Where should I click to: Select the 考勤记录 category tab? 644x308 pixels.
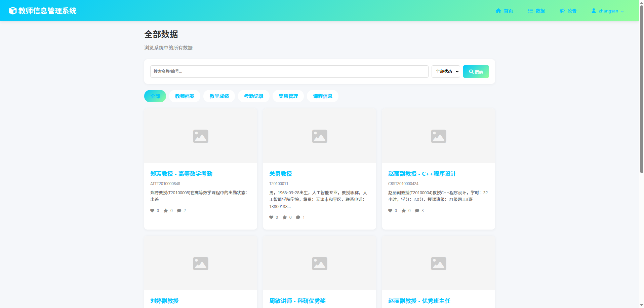click(254, 96)
